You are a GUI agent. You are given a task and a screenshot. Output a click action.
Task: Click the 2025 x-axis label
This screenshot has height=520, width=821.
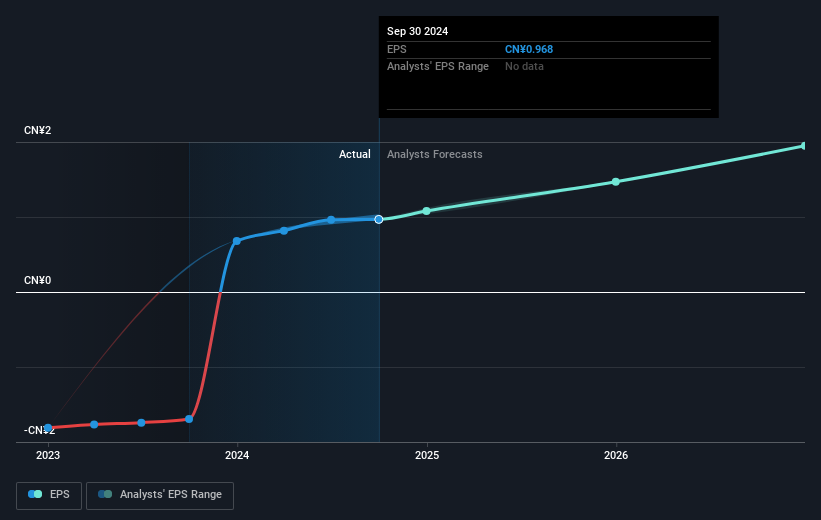(427, 456)
